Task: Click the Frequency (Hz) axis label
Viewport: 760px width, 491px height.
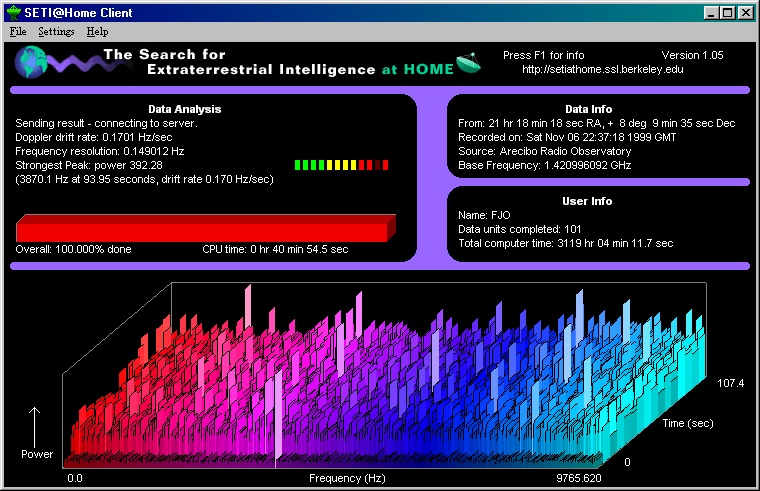Action: click(x=347, y=479)
